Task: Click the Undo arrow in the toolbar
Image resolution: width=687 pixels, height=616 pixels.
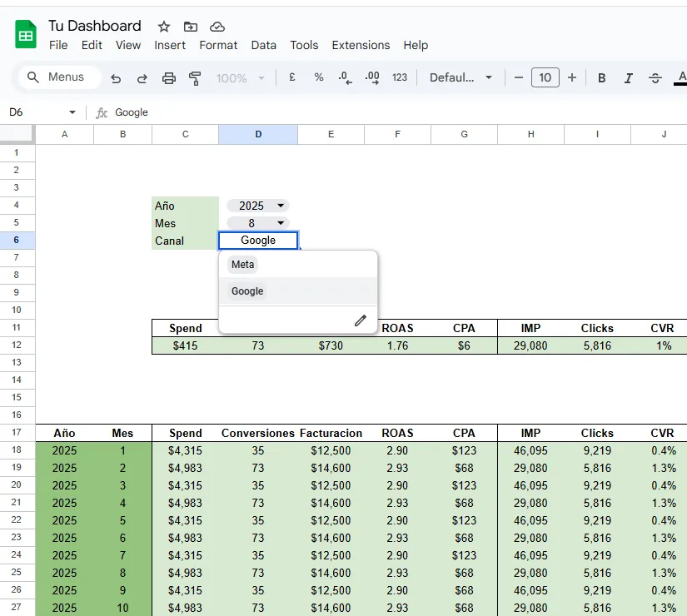Action: (x=116, y=78)
